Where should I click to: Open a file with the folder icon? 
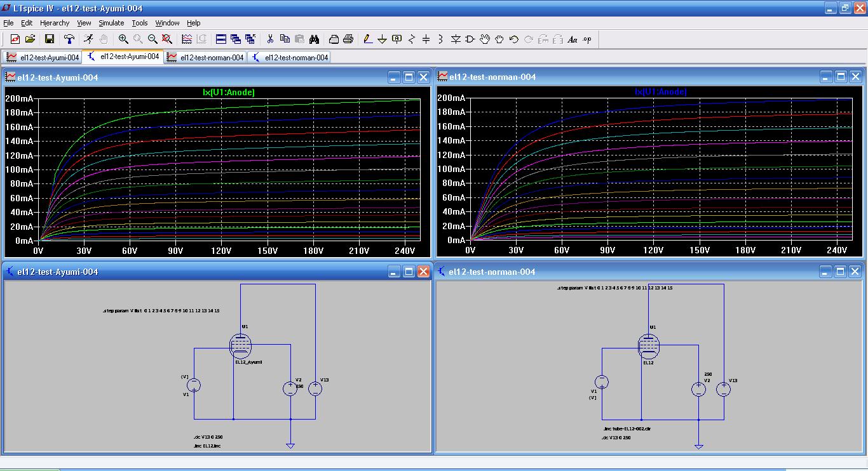click(30, 39)
